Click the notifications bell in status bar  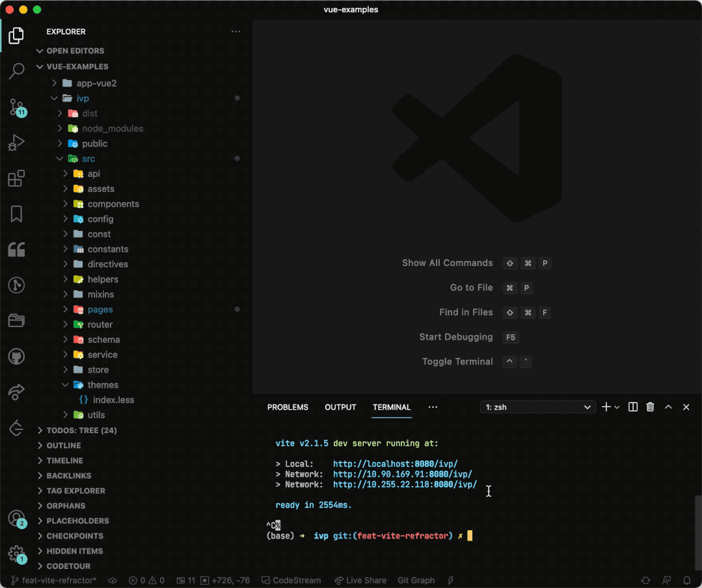click(687, 580)
